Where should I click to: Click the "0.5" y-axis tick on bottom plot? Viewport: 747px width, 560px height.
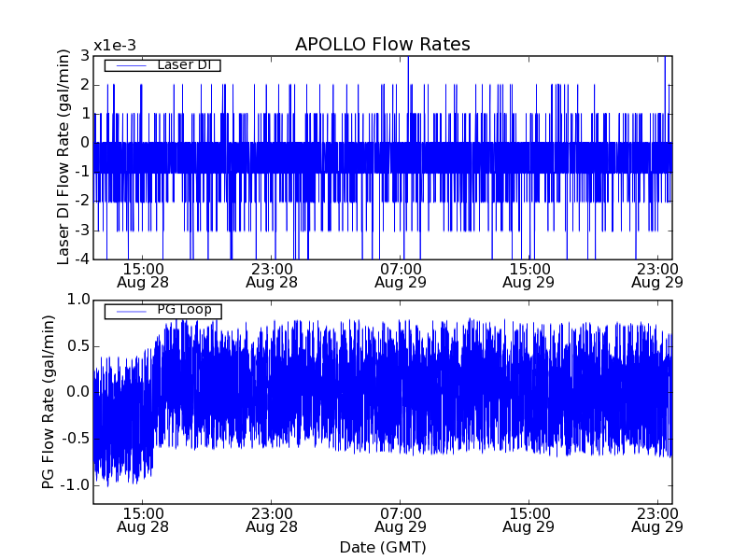[x=78, y=345]
